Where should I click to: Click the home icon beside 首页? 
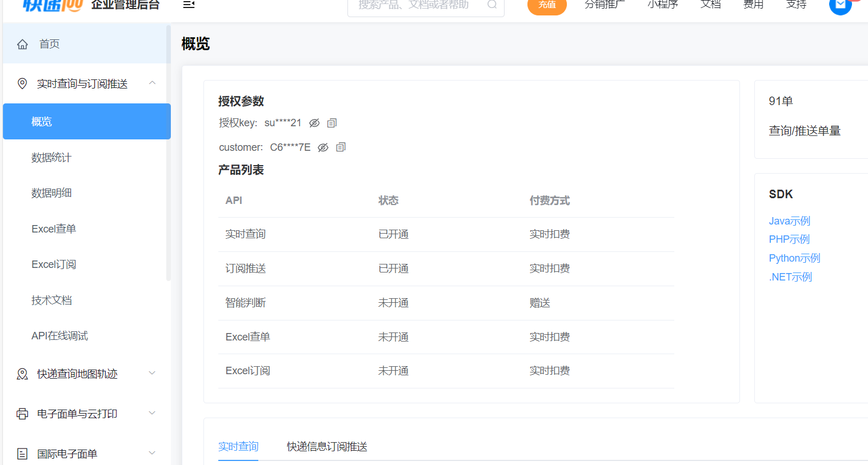click(22, 44)
